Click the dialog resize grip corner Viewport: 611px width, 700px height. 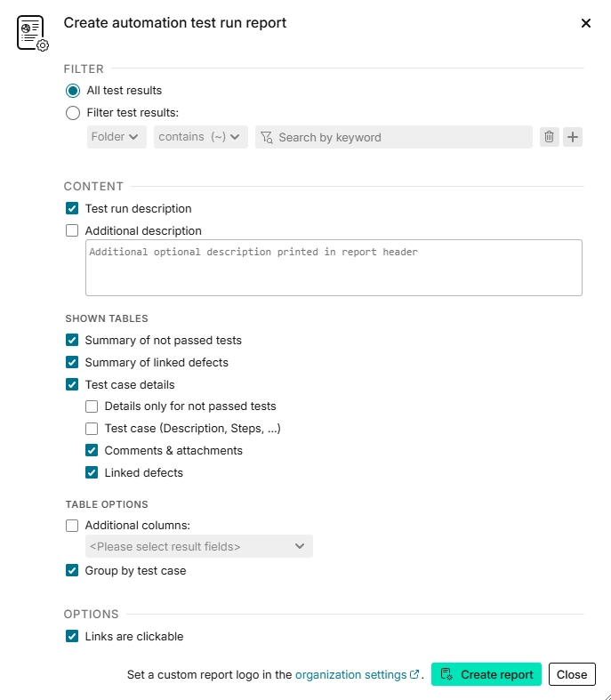pyautogui.click(x=607, y=696)
